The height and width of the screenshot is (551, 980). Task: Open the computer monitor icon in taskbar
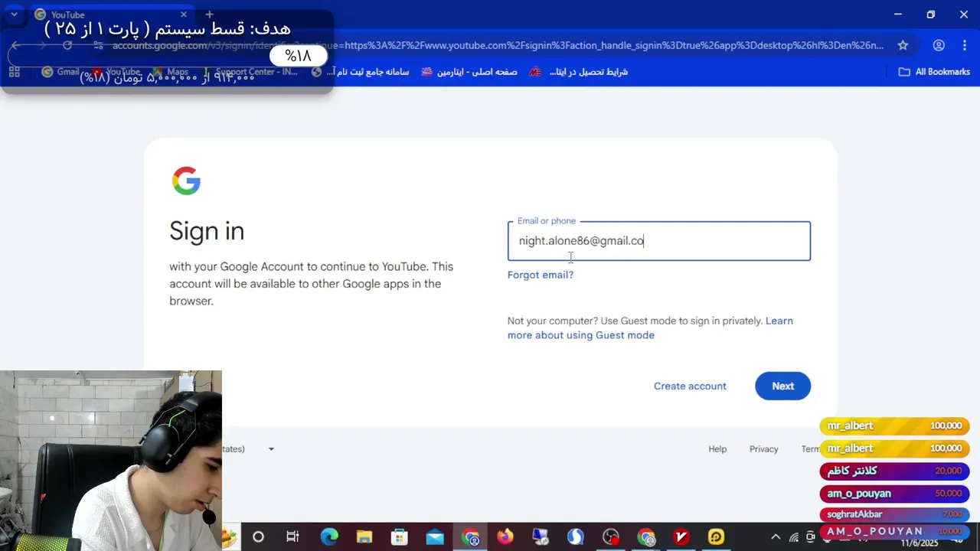pyautogui.click(x=541, y=537)
